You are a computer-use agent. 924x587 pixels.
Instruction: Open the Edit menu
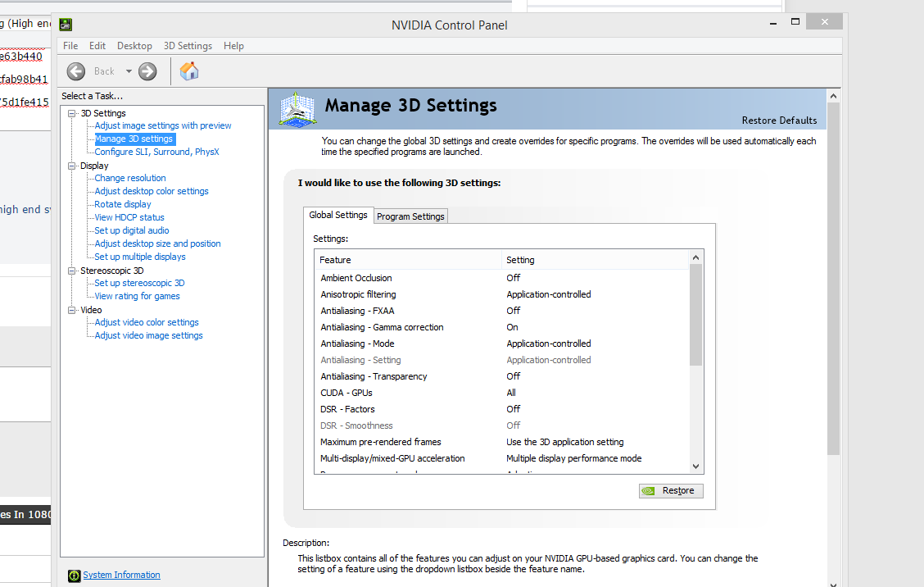pos(97,45)
